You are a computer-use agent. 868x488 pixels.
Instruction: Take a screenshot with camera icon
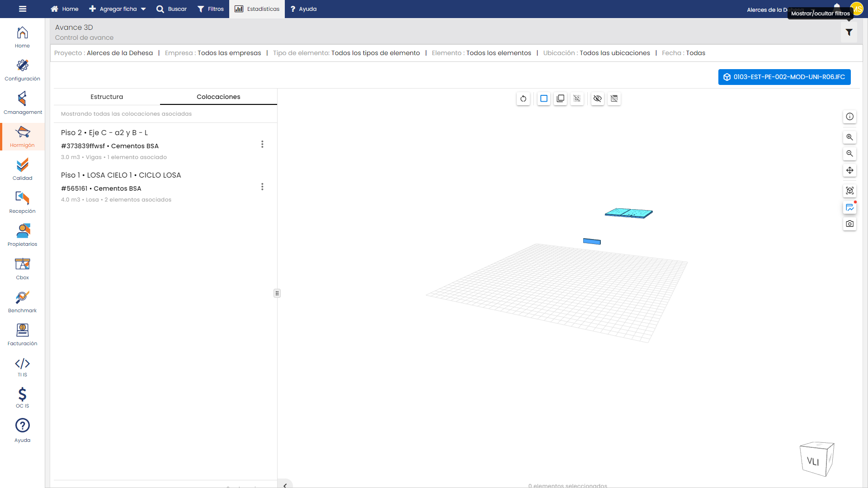click(849, 224)
